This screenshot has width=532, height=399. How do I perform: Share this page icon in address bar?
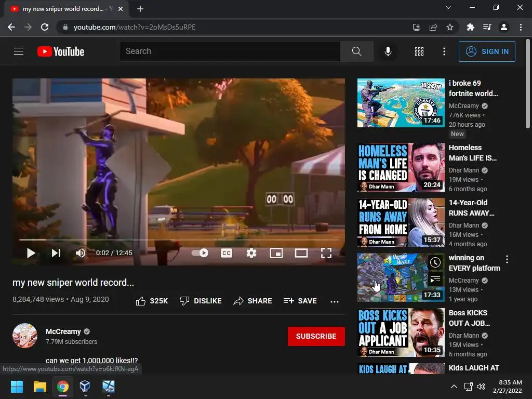click(x=433, y=27)
